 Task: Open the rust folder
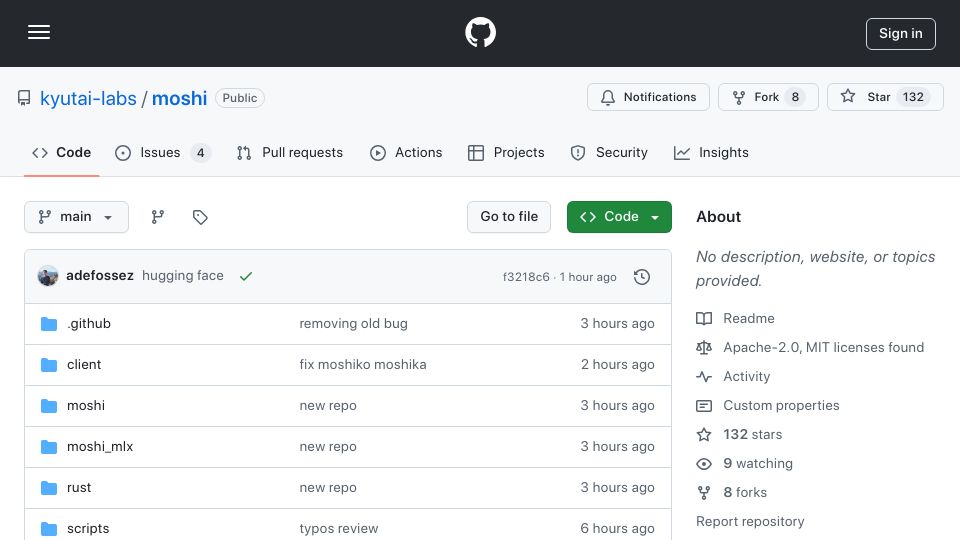(x=79, y=487)
